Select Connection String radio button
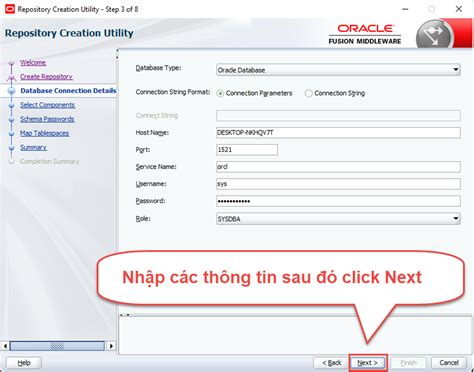Viewport: 474px width, 372px height. (x=309, y=93)
